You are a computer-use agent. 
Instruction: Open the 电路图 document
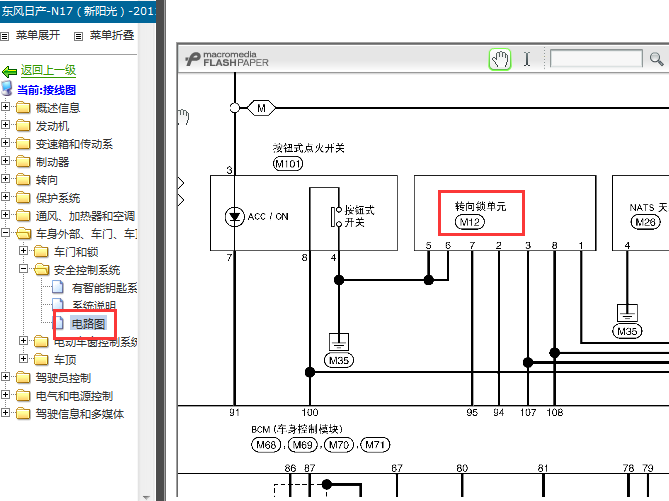coord(88,324)
